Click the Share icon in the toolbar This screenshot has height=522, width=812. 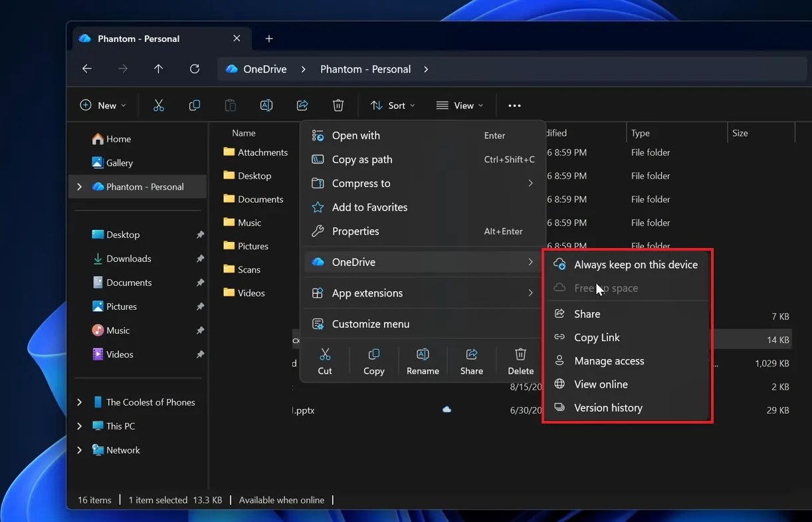[x=302, y=105]
